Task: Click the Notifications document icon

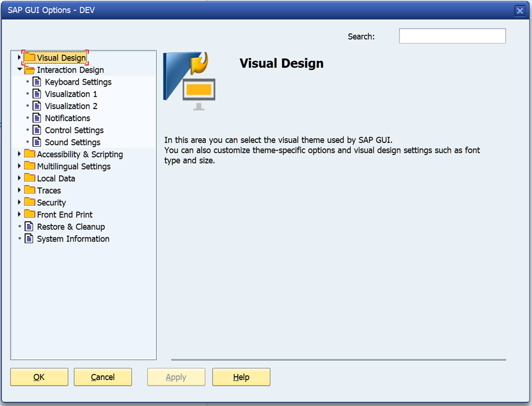Action: click(x=37, y=118)
